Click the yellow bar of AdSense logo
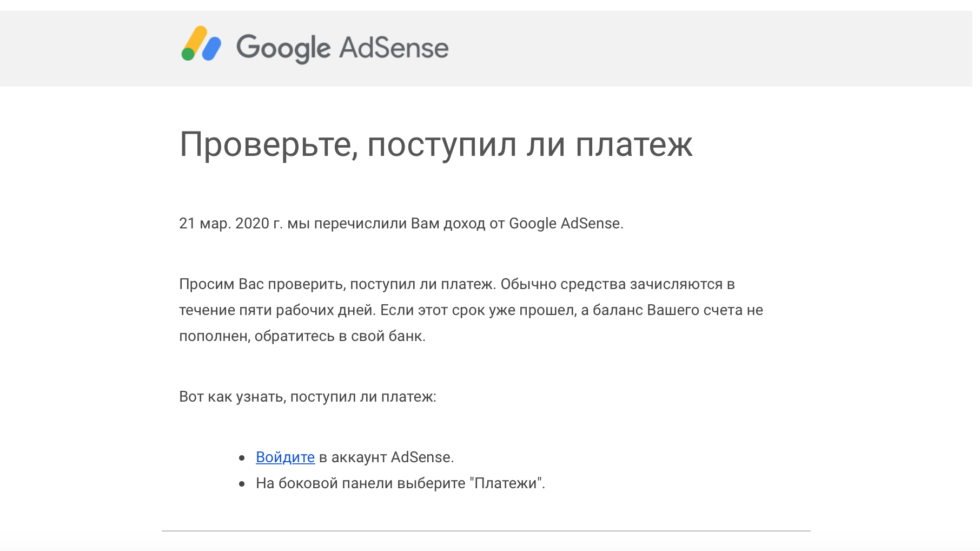This screenshot has height=551, width=980. click(195, 41)
